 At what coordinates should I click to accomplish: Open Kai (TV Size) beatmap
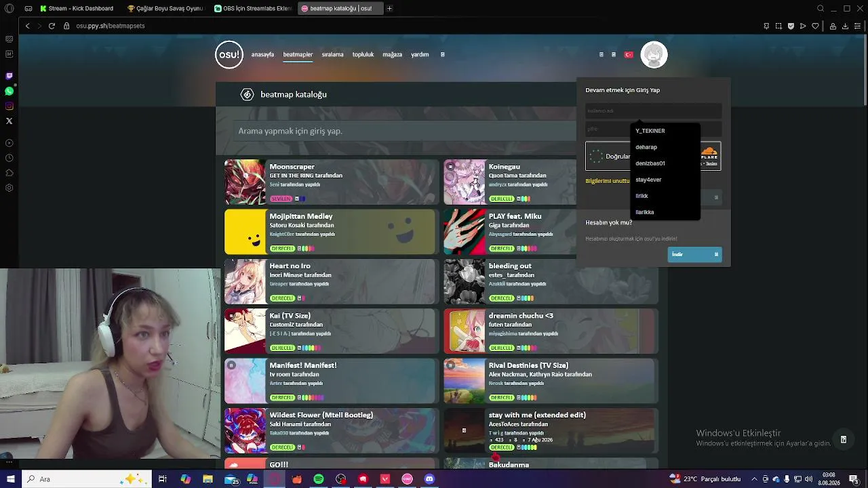(332, 331)
